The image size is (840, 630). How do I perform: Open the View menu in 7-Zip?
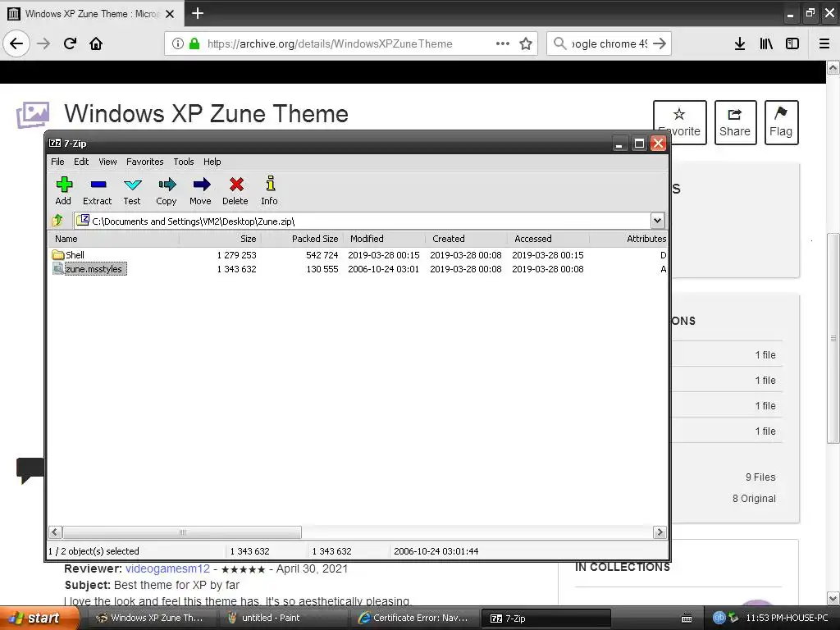107,162
